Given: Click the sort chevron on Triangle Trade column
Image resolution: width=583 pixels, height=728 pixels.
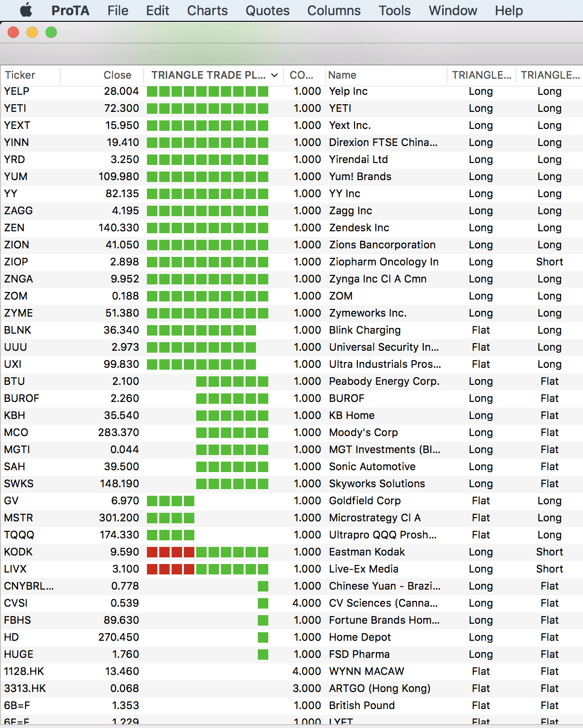Looking at the screenshot, I should click(x=274, y=75).
